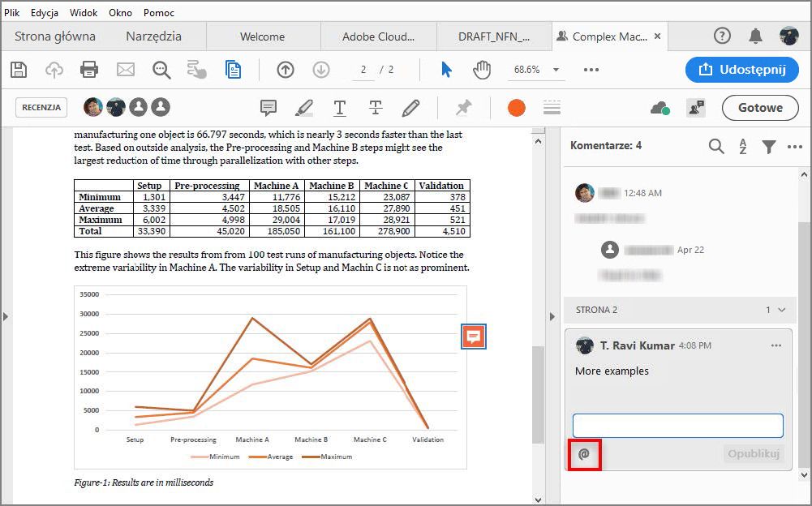
Task: Print the document with printer icon
Action: pyautogui.click(x=89, y=70)
